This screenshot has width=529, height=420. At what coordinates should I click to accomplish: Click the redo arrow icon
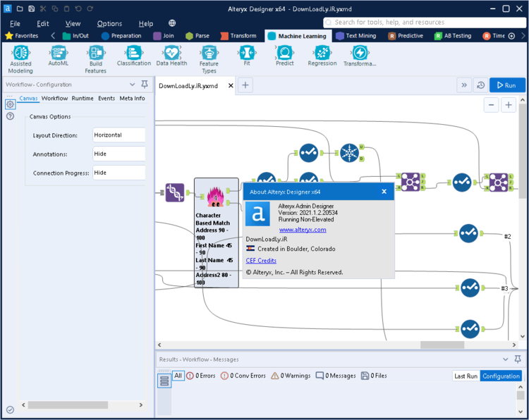[x=90, y=8]
